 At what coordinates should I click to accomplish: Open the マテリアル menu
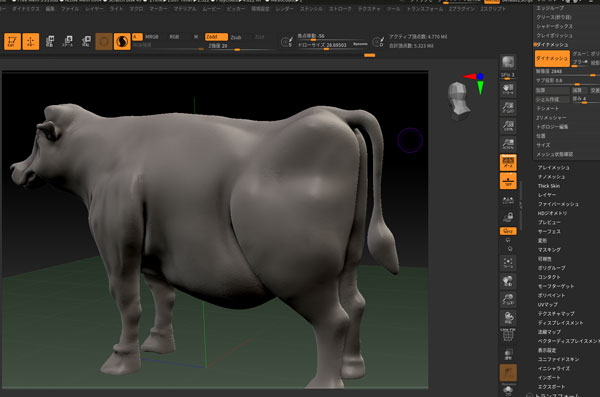coord(185,8)
